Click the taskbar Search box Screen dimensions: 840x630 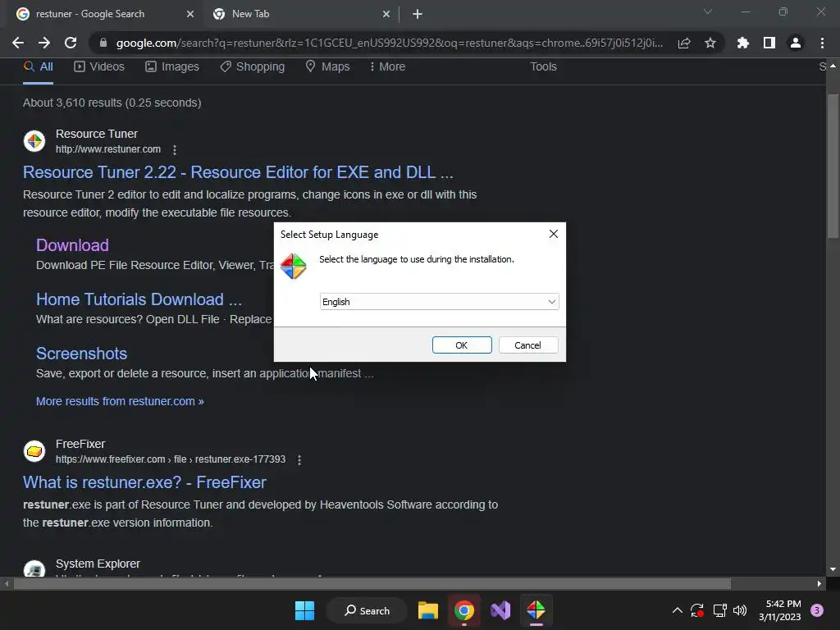click(x=367, y=610)
